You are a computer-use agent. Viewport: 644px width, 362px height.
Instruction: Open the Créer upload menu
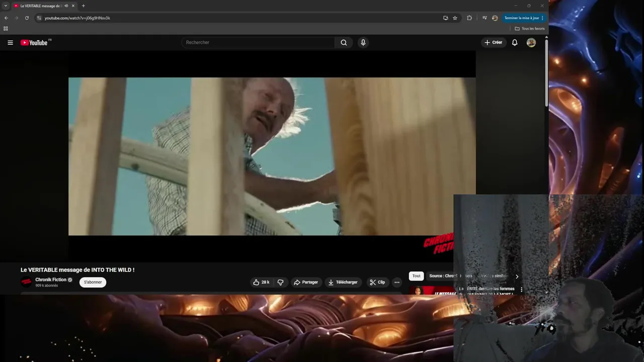tap(493, 43)
